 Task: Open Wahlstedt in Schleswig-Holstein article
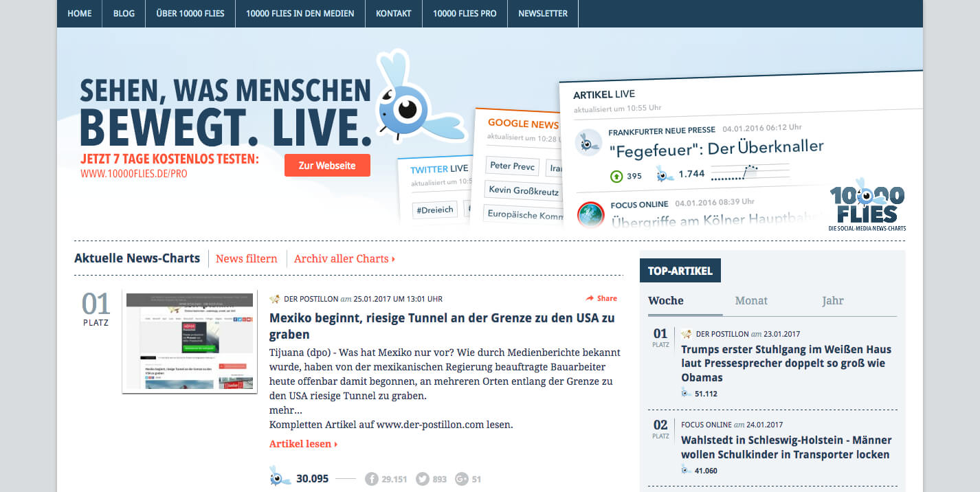point(786,447)
